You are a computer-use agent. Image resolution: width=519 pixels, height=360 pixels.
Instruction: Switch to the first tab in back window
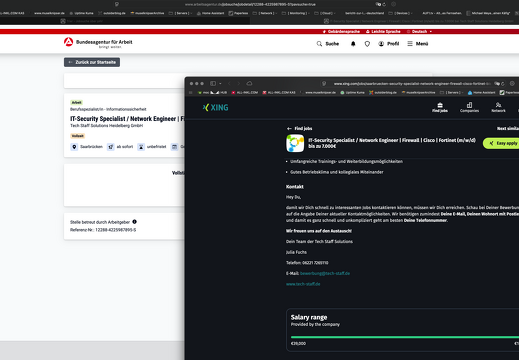pyautogui.click(x=125, y=21)
